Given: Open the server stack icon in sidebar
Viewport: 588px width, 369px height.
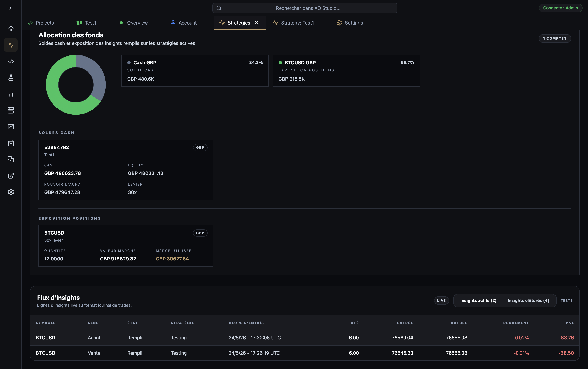Looking at the screenshot, I should [11, 110].
